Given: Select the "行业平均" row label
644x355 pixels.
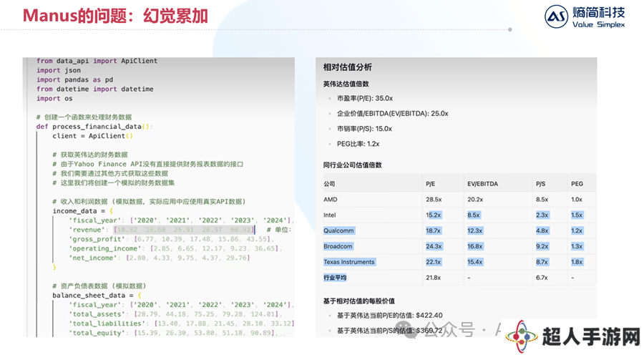Looking at the screenshot, I should (335, 278).
